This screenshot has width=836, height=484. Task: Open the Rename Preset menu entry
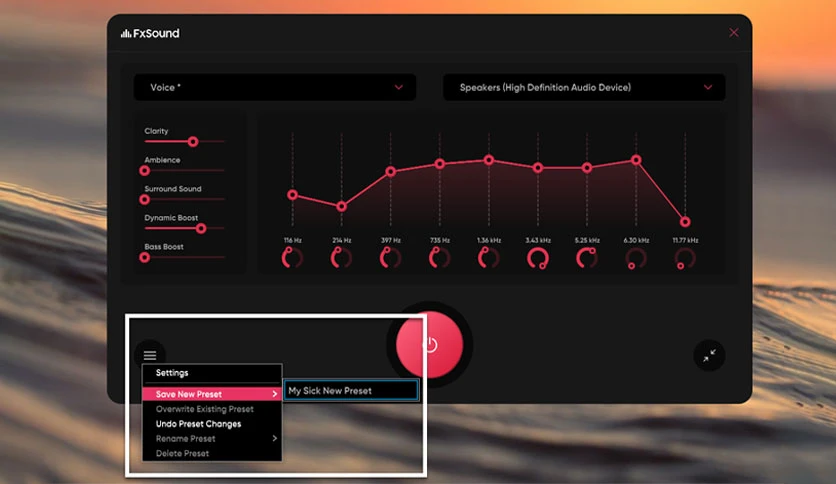tap(212, 439)
